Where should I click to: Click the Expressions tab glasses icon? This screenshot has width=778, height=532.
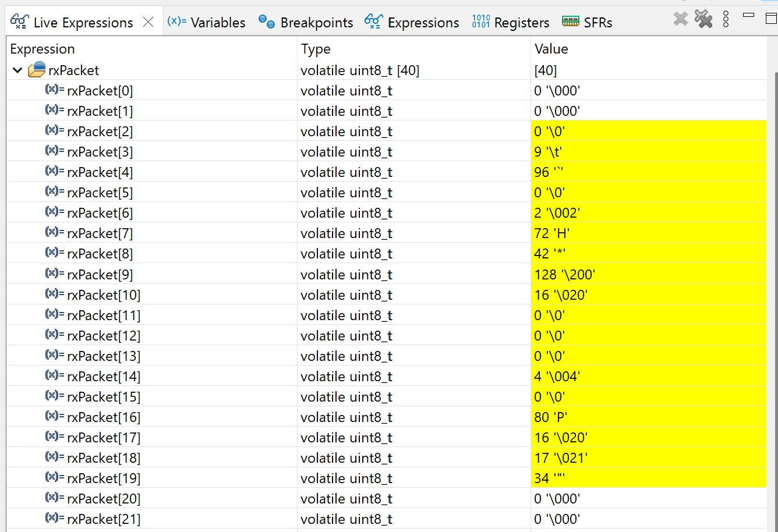(x=373, y=22)
